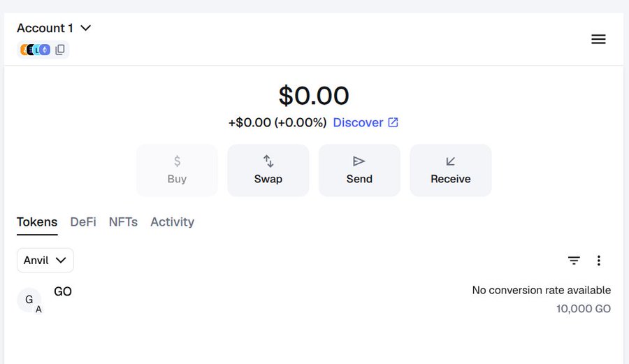Open the Anvil network dropdown
The height and width of the screenshot is (364, 629).
tap(45, 260)
